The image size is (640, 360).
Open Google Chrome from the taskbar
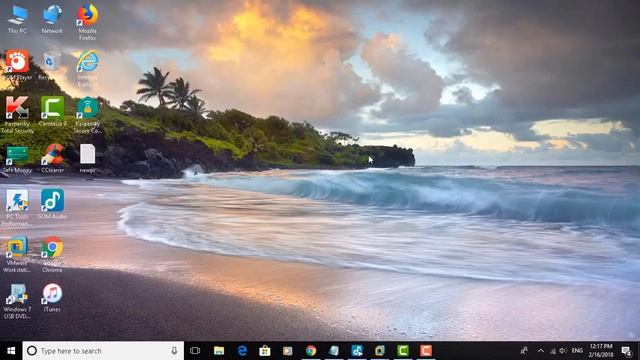tap(311, 351)
